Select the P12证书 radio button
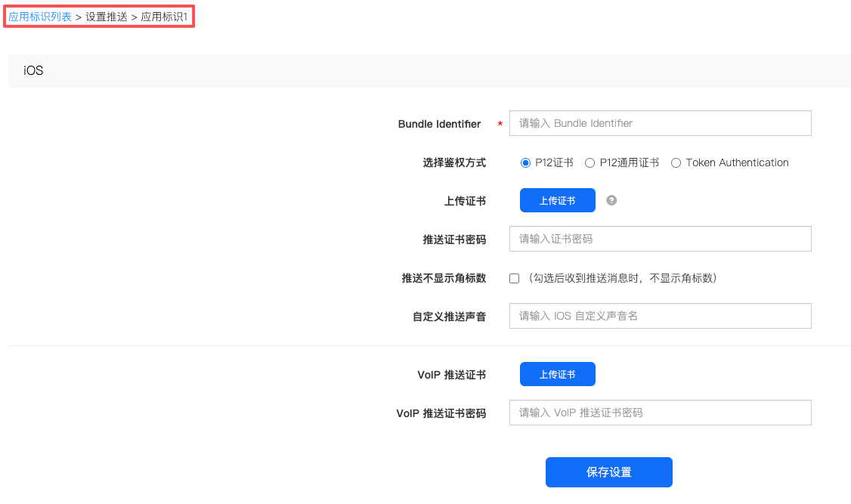The image size is (851, 504). 526,162
